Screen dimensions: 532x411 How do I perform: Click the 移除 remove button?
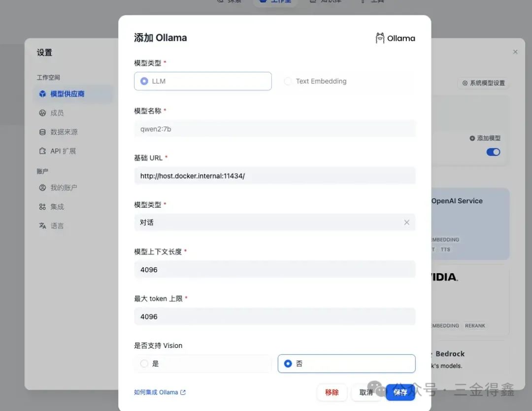click(332, 392)
